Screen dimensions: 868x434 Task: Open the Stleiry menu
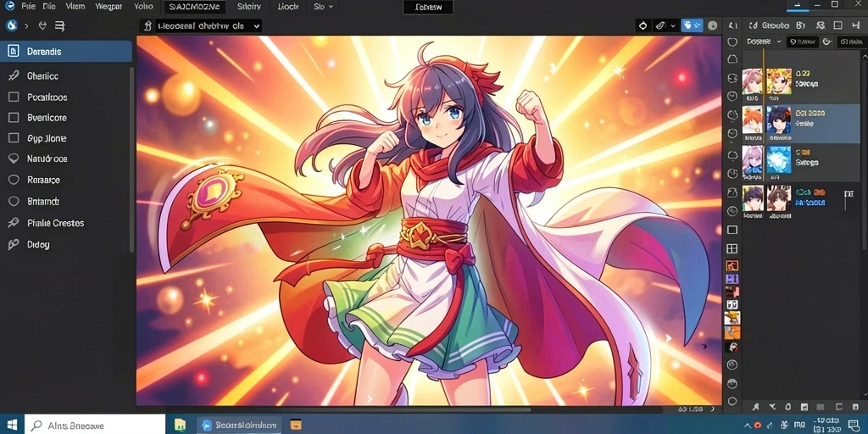click(248, 7)
